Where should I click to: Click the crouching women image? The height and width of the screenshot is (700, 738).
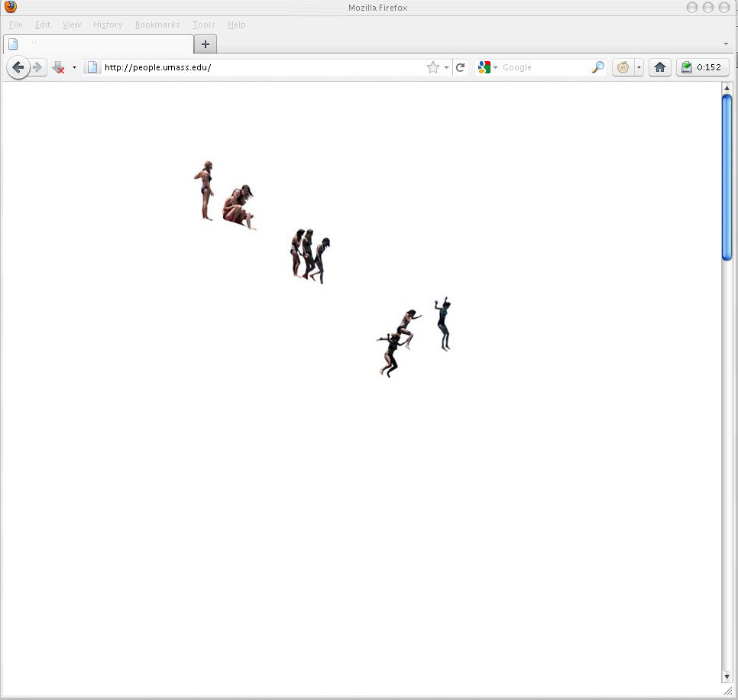[239, 206]
